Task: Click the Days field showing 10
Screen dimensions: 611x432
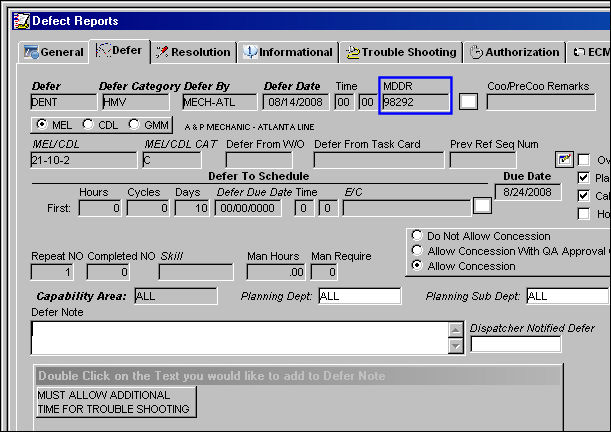Action: 192,208
